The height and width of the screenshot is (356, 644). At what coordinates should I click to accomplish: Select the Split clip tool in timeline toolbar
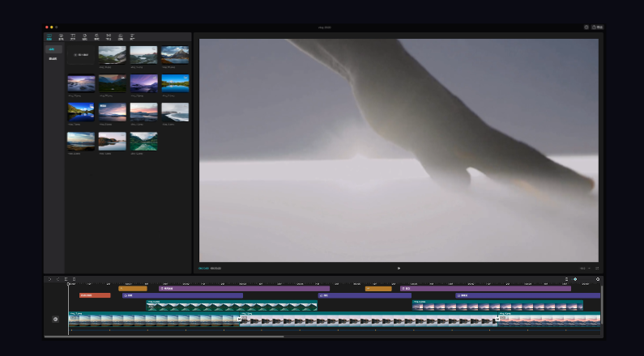coord(66,279)
